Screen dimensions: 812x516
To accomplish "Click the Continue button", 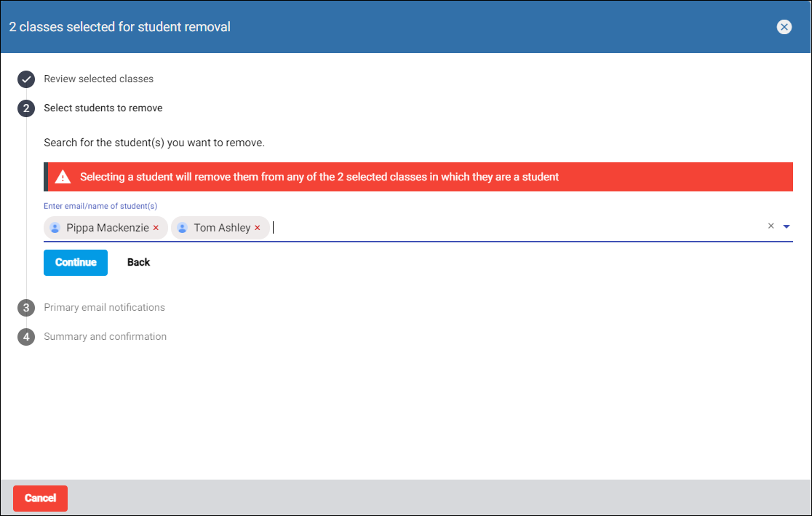I will (76, 263).
